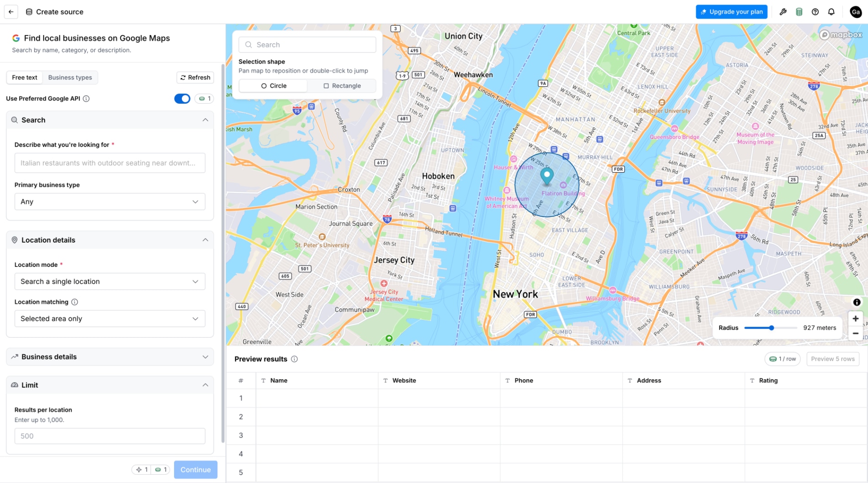Screen dimensions: 868x483
Task: Collapse the Location details section
Action: point(205,240)
